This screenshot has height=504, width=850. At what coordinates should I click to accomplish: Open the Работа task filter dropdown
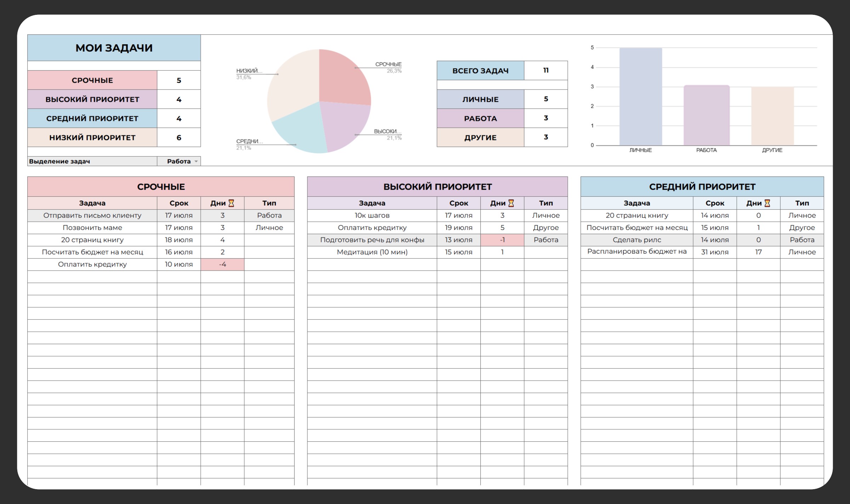[196, 161]
